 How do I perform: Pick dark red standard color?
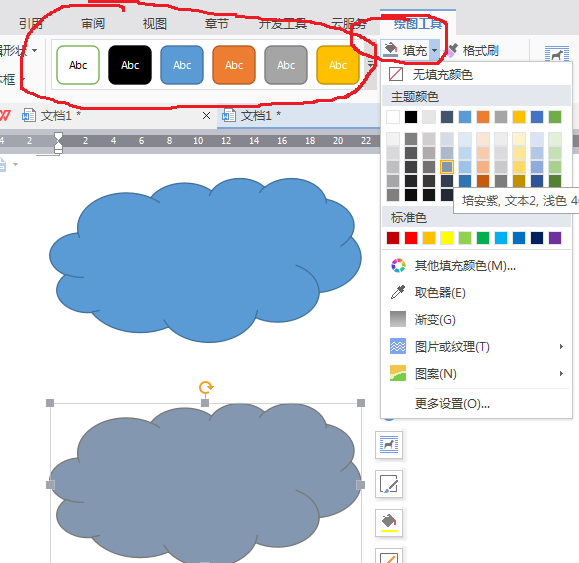tap(393, 238)
